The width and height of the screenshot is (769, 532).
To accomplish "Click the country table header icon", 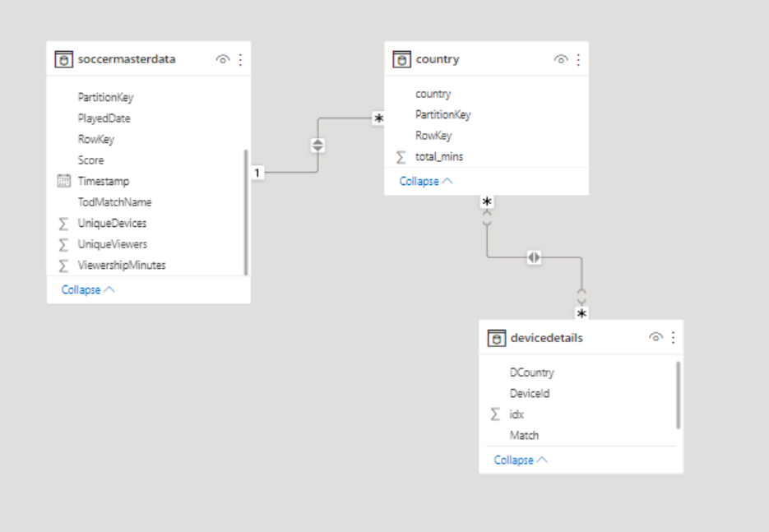I will tap(401, 59).
